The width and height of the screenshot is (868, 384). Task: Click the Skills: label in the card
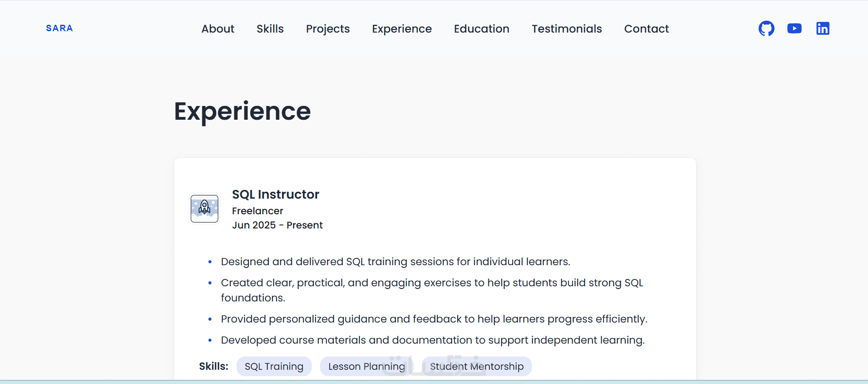click(x=213, y=366)
